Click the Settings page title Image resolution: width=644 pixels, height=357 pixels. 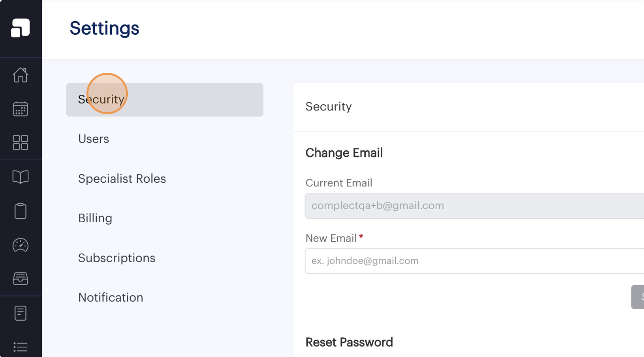pyautogui.click(x=104, y=29)
